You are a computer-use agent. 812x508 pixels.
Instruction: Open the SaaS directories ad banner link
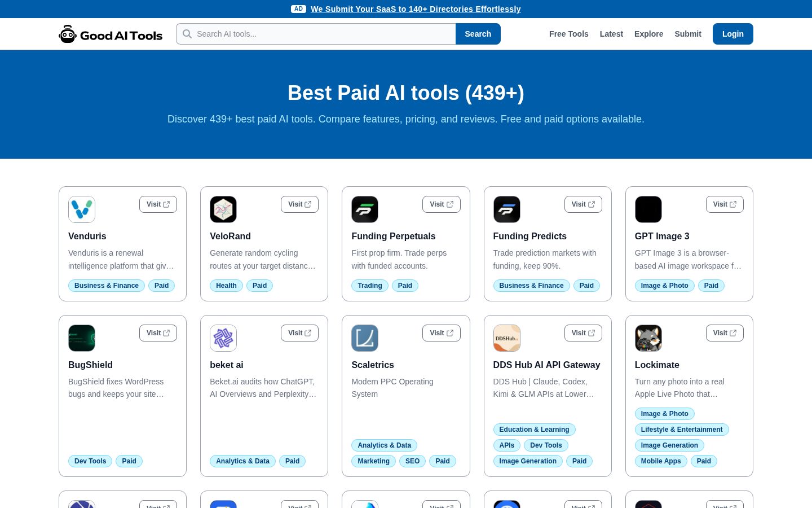pyautogui.click(x=416, y=9)
